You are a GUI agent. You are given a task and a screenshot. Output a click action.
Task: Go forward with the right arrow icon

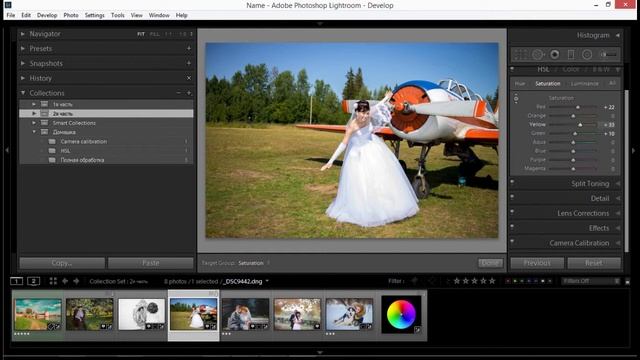(76, 281)
